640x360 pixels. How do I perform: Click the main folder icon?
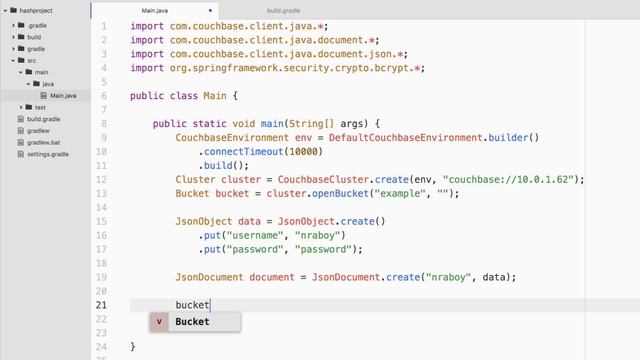[29, 72]
